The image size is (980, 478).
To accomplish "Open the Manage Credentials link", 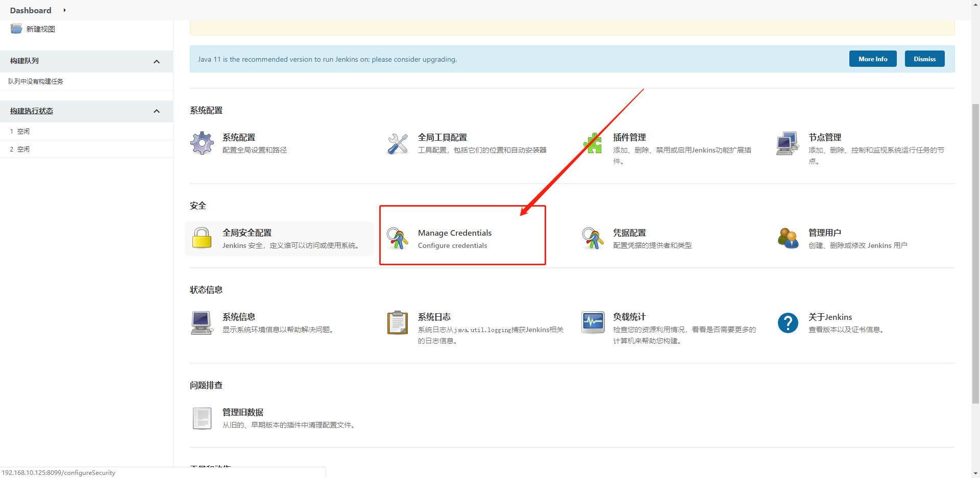I will (x=455, y=233).
